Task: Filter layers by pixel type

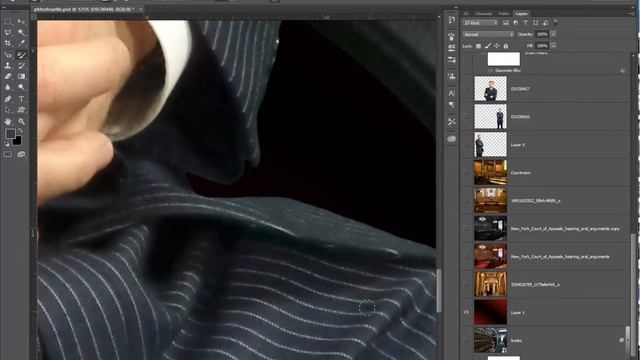Action: pyautogui.click(x=506, y=23)
